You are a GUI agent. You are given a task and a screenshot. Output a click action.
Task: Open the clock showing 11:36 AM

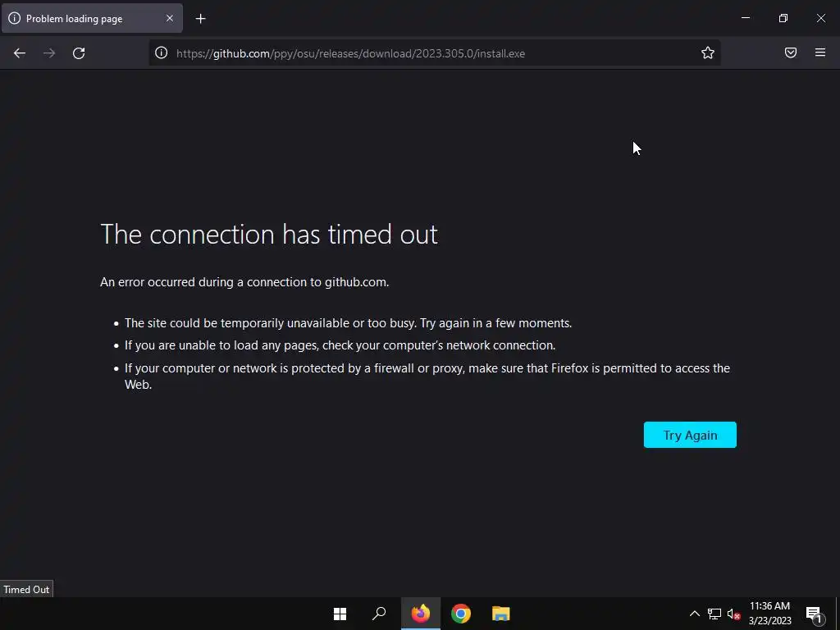point(769,614)
